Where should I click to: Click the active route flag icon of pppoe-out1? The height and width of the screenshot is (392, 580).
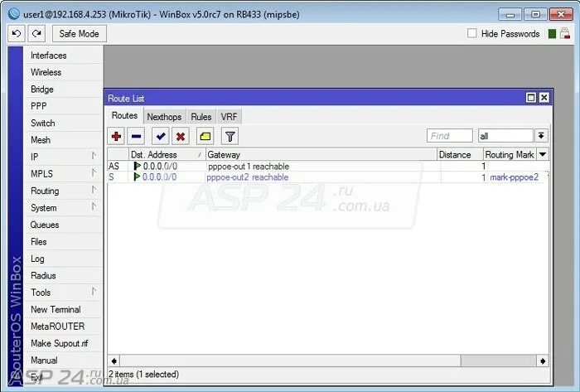pos(138,166)
